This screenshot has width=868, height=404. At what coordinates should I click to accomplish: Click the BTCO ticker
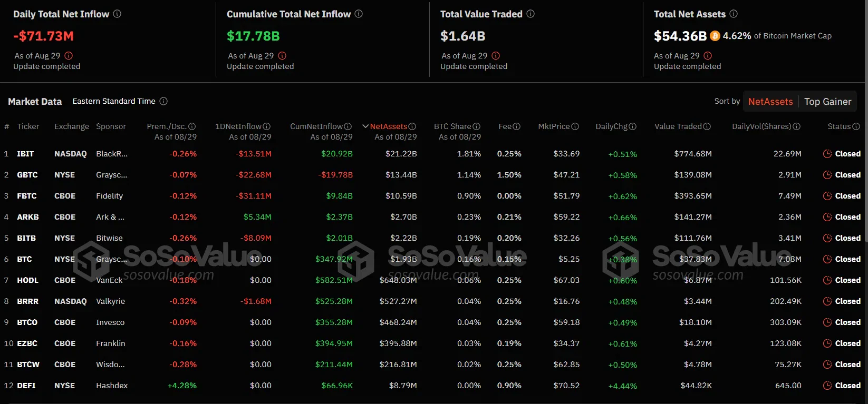[x=27, y=322]
